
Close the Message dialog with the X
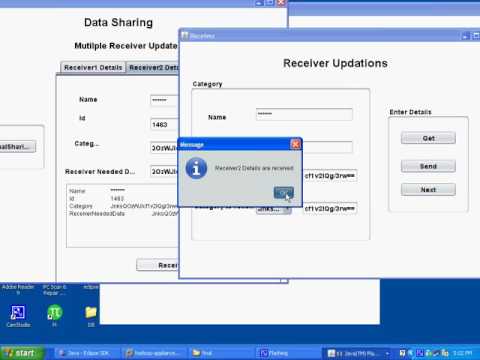click(295, 144)
